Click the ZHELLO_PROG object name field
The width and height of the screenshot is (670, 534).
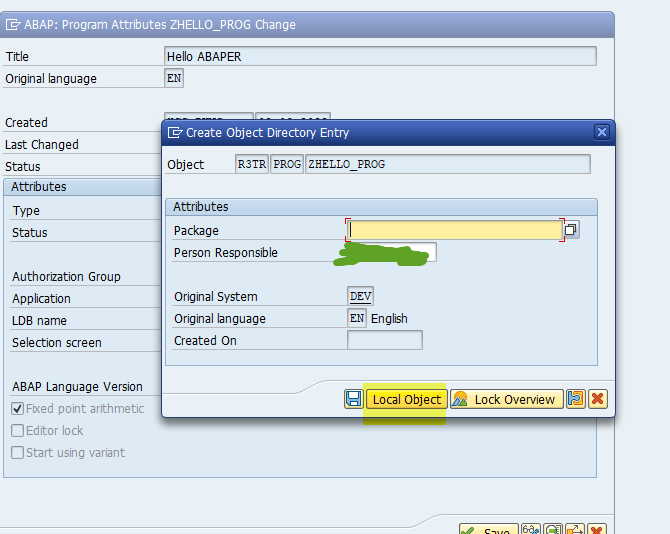coord(448,164)
